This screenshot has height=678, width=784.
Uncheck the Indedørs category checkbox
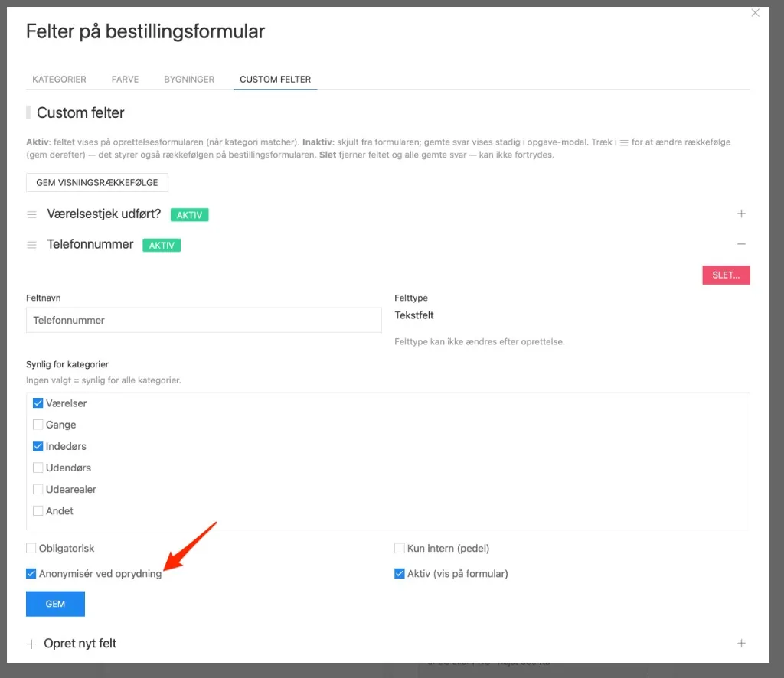(x=38, y=446)
